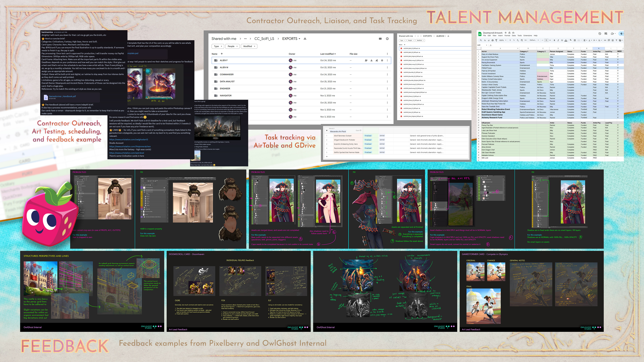Image resolution: width=644 pixels, height=362 pixels.
Task: Toggle italic formatting in Sheets toolbar
Action: pos(558,40)
